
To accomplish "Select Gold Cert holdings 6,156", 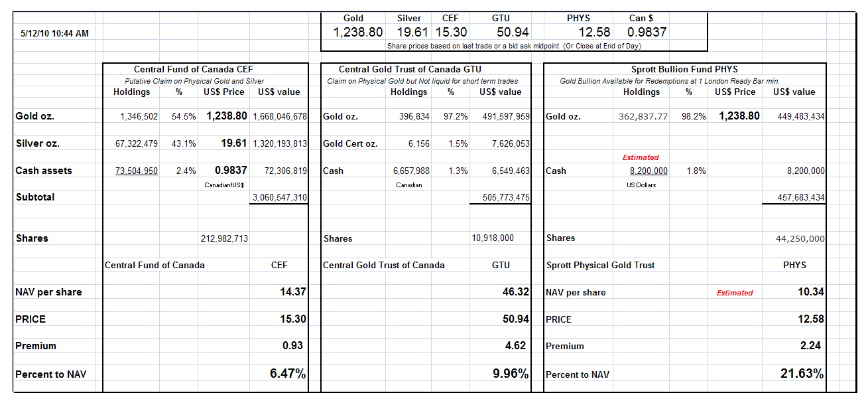I will click(x=419, y=143).
